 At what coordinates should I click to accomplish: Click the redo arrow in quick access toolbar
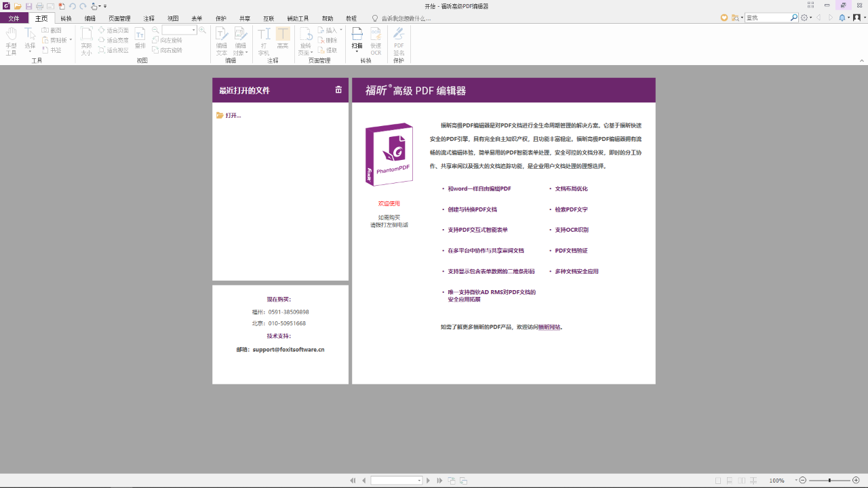83,6
